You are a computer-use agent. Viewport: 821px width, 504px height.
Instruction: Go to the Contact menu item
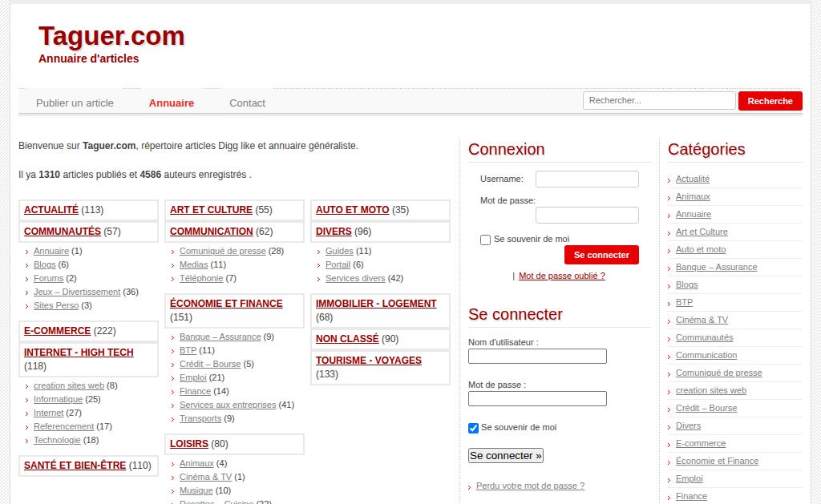(247, 103)
